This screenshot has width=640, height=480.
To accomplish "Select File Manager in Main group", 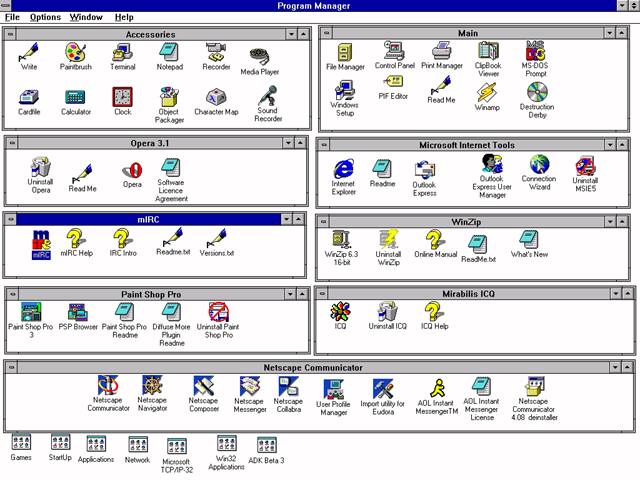I will tap(345, 52).
